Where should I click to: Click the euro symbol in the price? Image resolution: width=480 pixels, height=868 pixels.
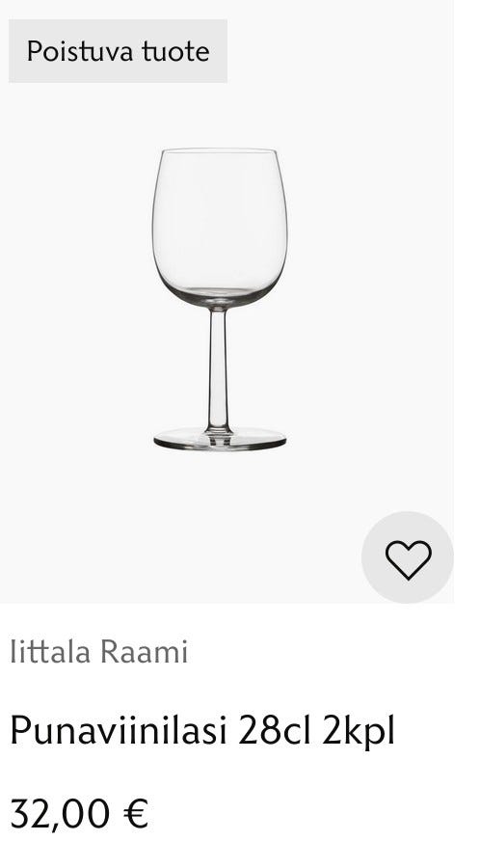pos(136,813)
